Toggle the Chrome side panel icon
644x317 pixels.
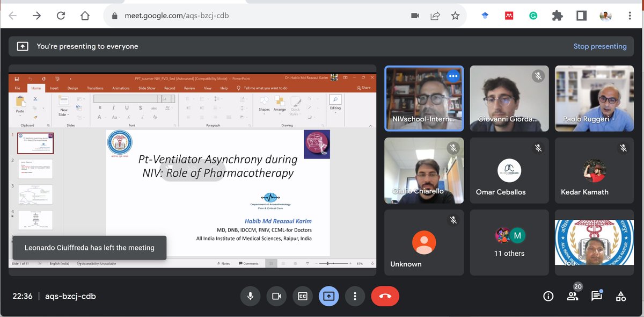pyautogui.click(x=581, y=16)
